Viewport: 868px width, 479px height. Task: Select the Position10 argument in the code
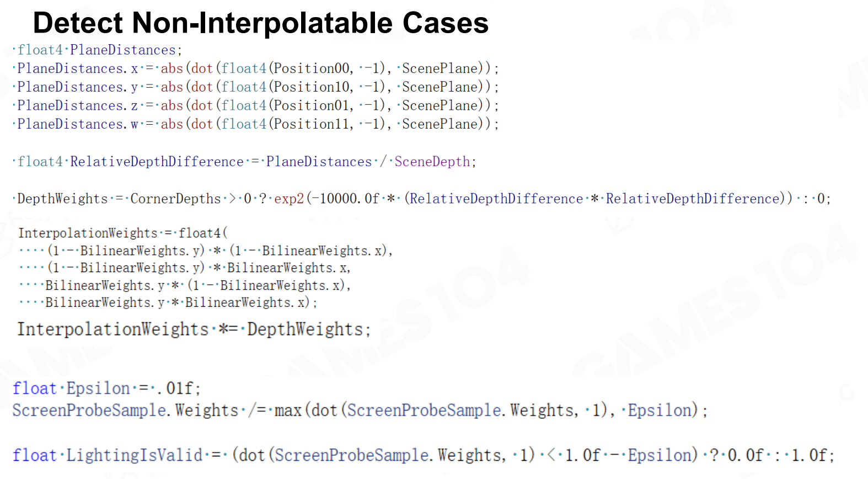(x=312, y=87)
